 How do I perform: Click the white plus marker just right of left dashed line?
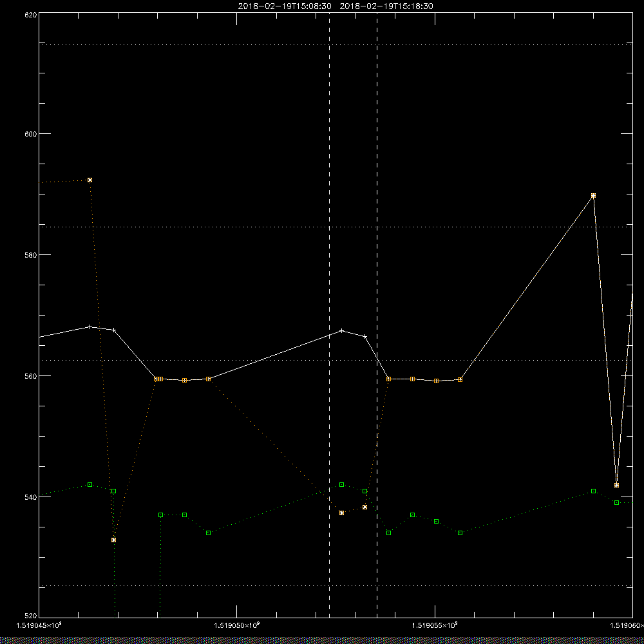[x=342, y=330]
